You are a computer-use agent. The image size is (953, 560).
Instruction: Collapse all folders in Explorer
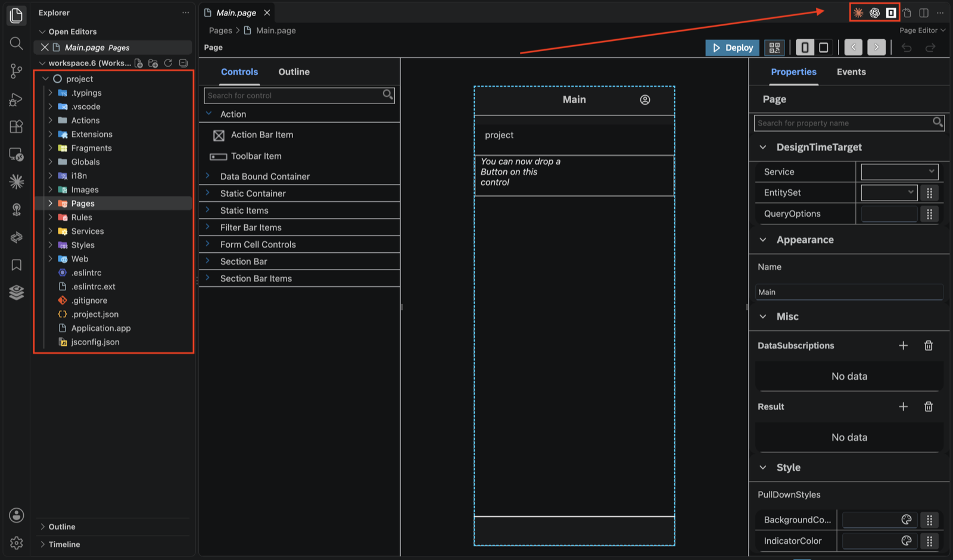click(x=183, y=63)
